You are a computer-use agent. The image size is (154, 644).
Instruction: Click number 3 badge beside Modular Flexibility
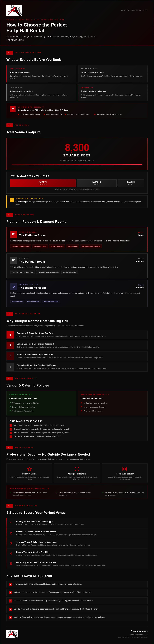[x=10, y=356]
